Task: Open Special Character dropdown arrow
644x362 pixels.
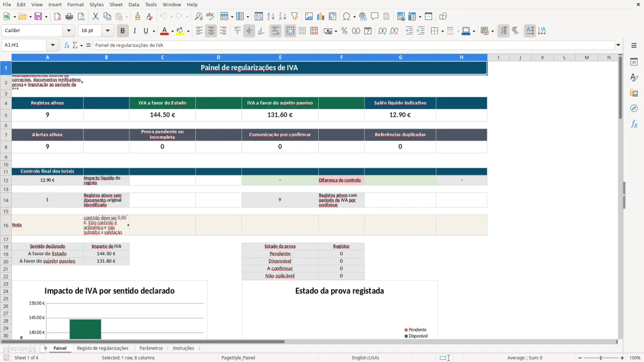Action: pyautogui.click(x=354, y=17)
